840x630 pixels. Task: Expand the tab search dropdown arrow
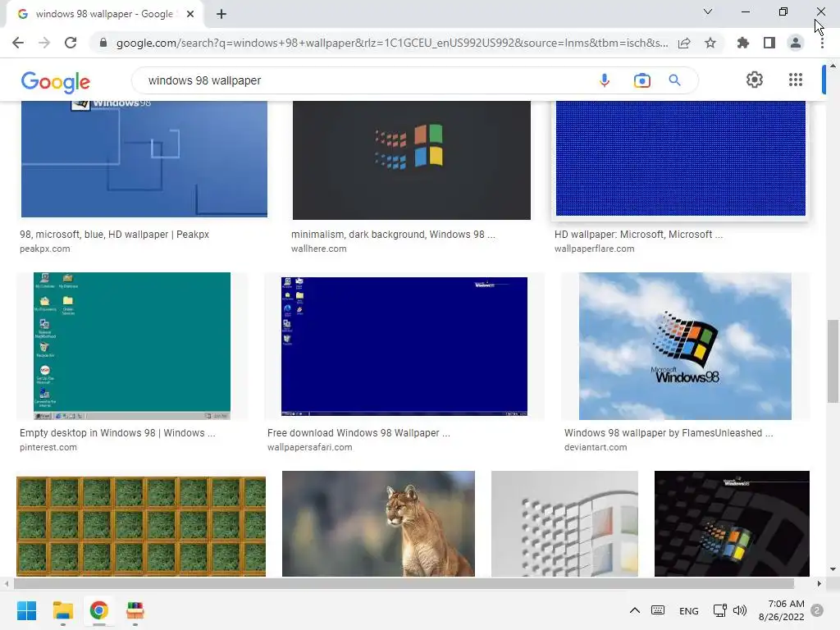pos(708,11)
